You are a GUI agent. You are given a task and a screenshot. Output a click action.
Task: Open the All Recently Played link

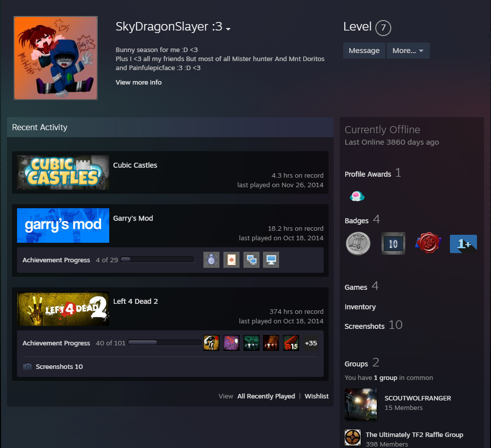(266, 396)
